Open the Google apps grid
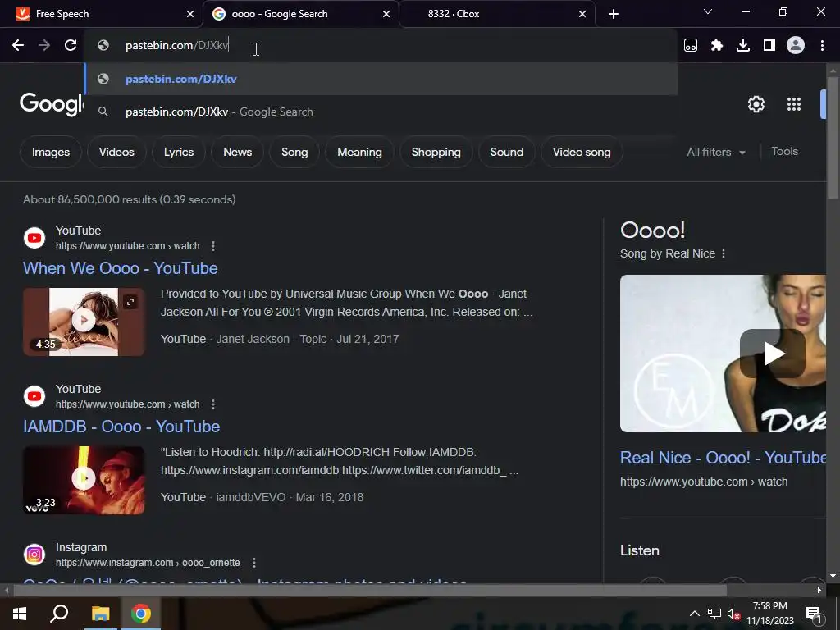840x630 pixels. coord(794,104)
